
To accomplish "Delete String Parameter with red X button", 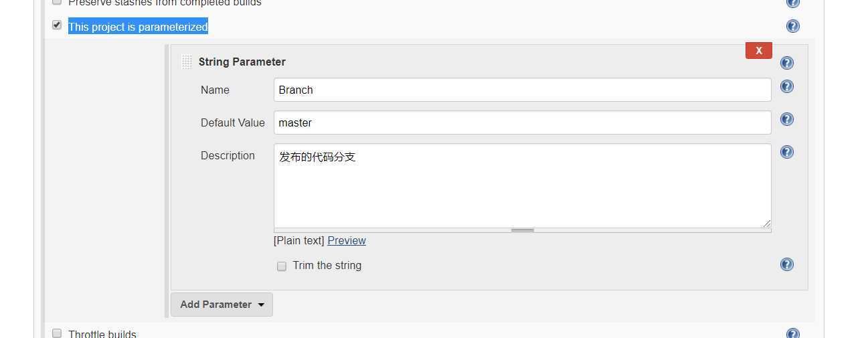I will 759,51.
